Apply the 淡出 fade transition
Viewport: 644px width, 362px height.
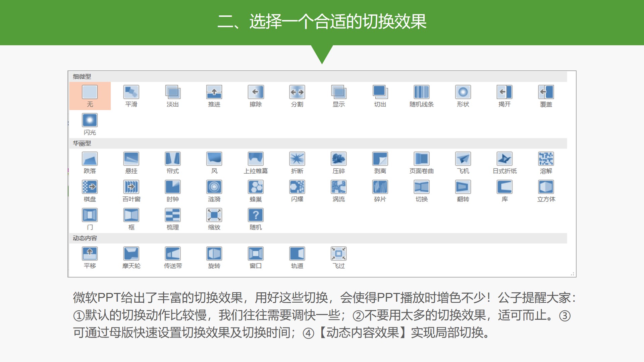tap(173, 96)
